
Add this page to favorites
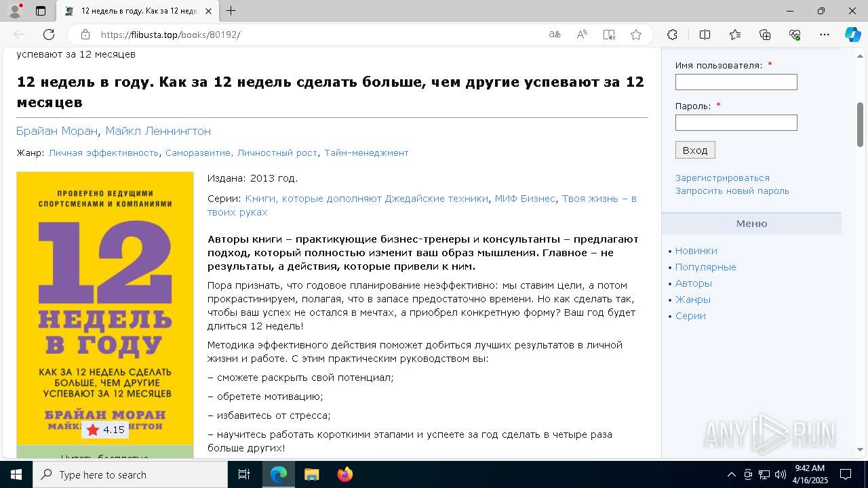tap(636, 35)
